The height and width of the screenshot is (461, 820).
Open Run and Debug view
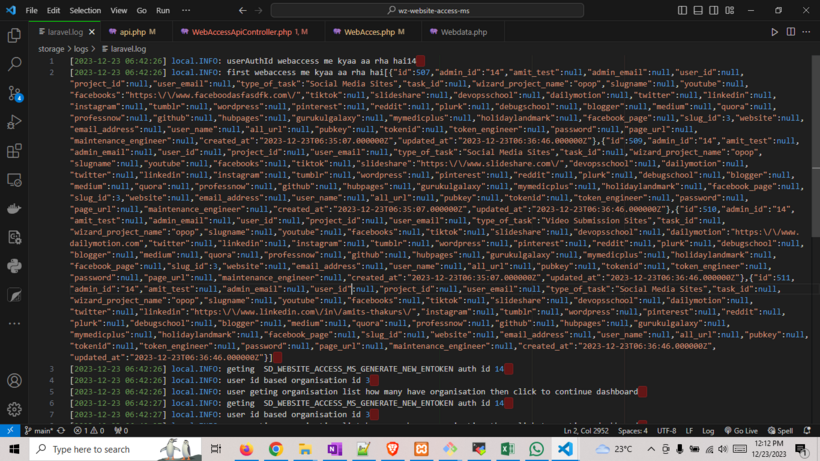pos(14,122)
